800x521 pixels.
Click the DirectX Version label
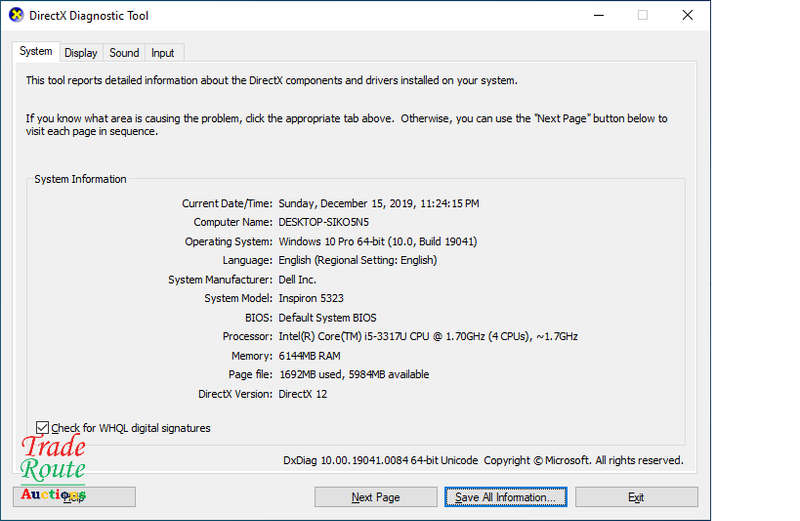235,394
